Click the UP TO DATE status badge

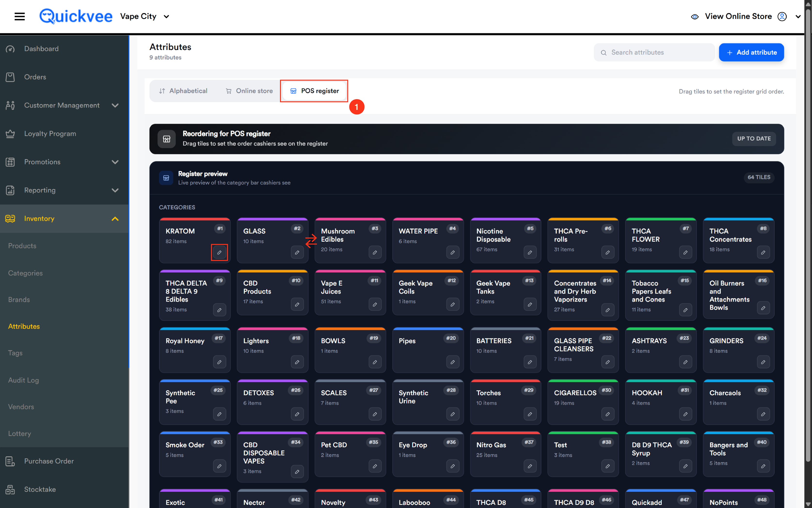[754, 139]
